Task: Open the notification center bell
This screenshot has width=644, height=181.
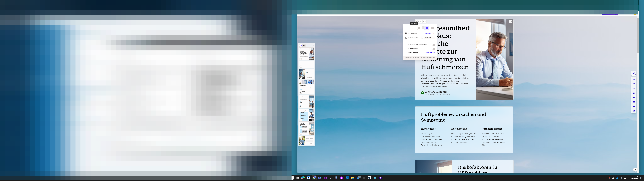Action: (640, 178)
